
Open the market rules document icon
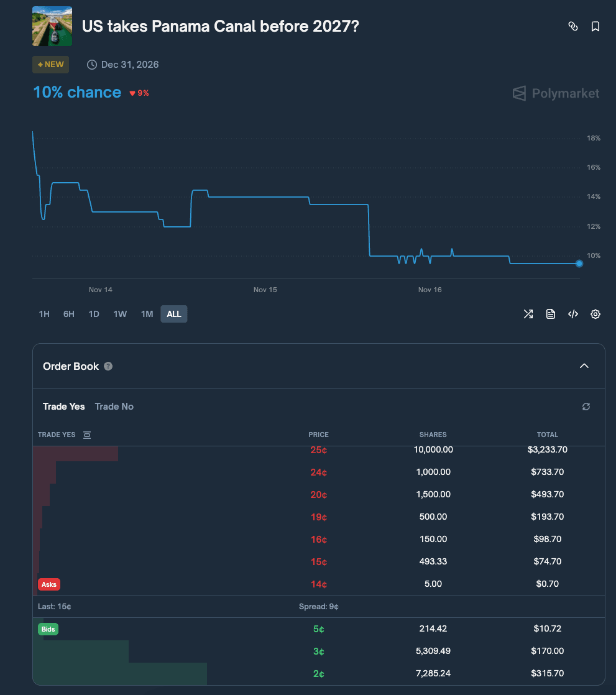(x=550, y=314)
